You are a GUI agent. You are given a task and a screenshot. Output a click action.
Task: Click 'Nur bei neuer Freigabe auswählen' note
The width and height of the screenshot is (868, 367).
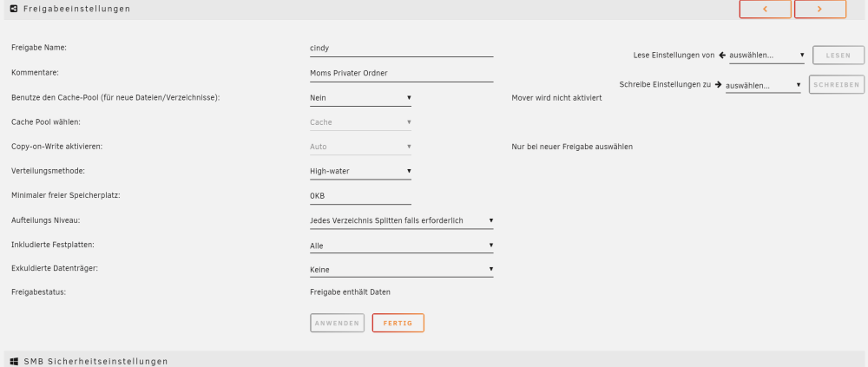pos(572,147)
